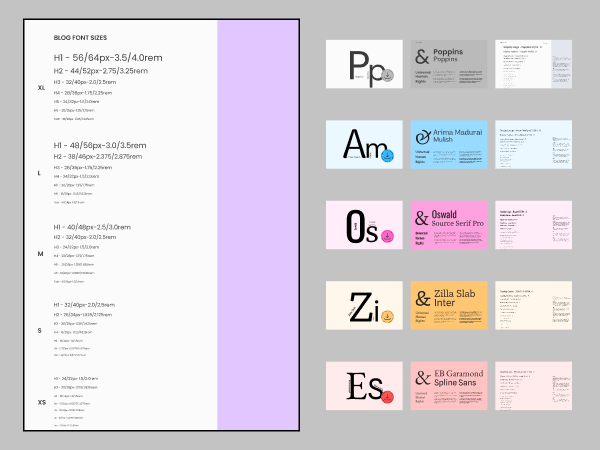Select the orange Zilla Slab Inter card
Screen dimensions: 600x450
coord(449,305)
